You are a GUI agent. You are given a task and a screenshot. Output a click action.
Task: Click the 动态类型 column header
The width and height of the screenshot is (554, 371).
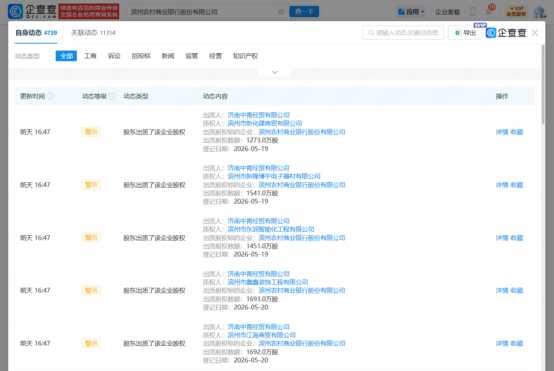point(136,96)
